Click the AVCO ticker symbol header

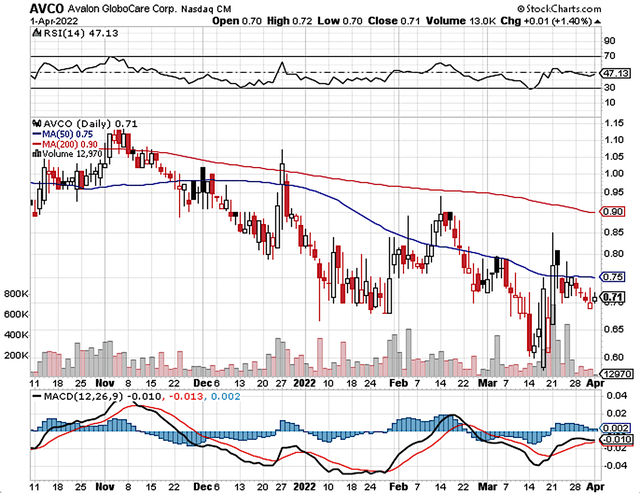point(47,8)
